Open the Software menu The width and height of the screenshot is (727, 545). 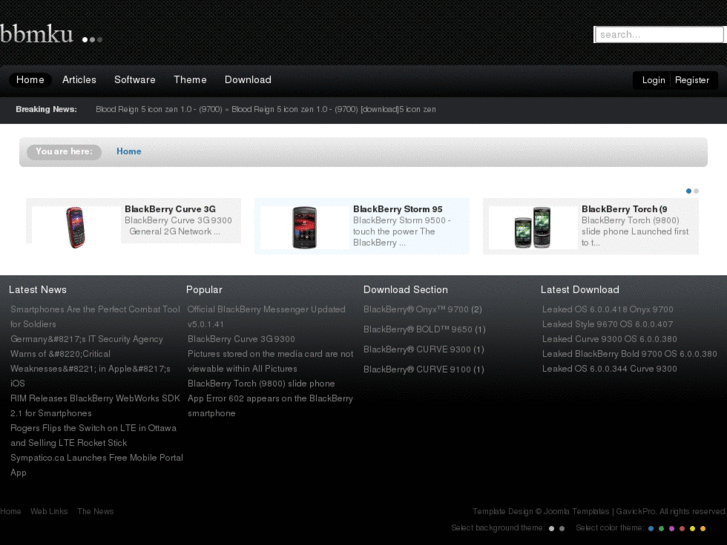click(x=135, y=80)
